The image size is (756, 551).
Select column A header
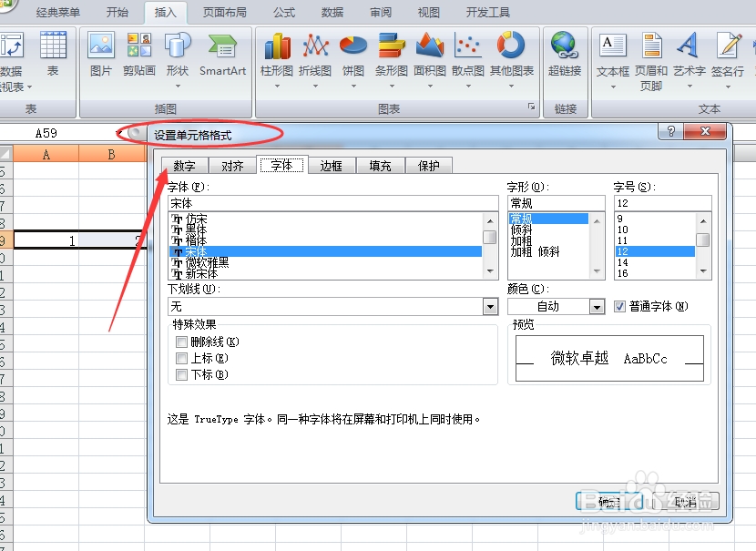pos(46,154)
